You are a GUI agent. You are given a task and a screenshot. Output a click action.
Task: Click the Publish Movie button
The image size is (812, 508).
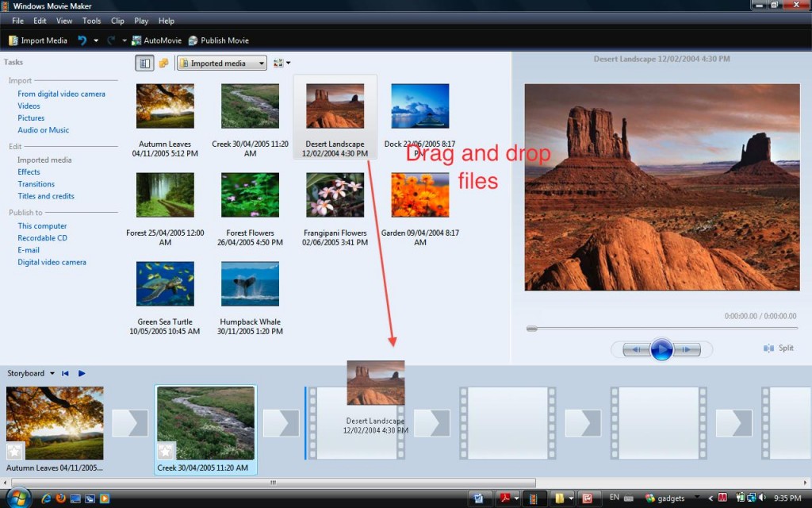pos(219,40)
